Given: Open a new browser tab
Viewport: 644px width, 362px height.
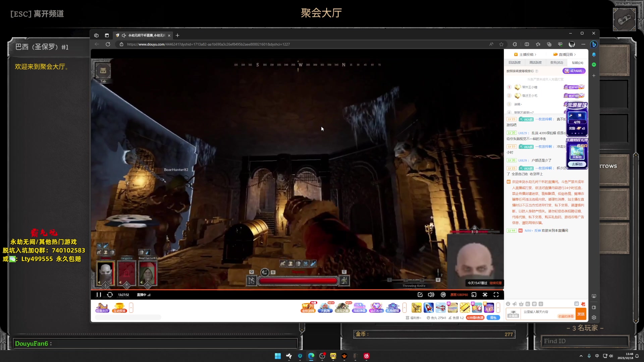Looking at the screenshot, I should tap(177, 35).
